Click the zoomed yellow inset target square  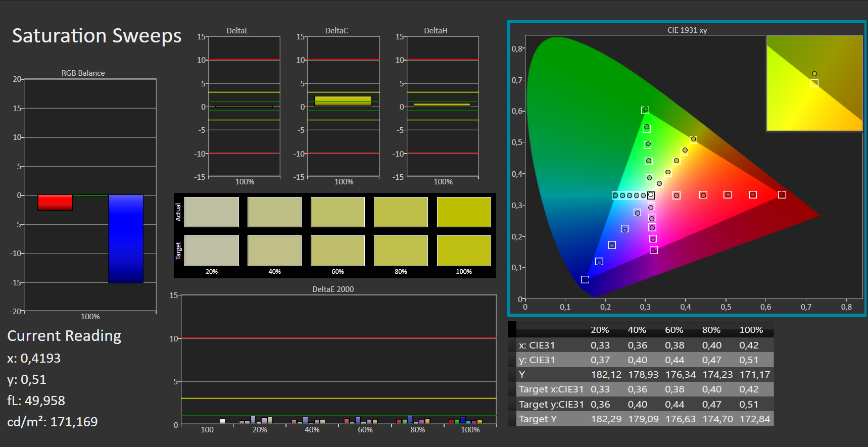point(814,83)
